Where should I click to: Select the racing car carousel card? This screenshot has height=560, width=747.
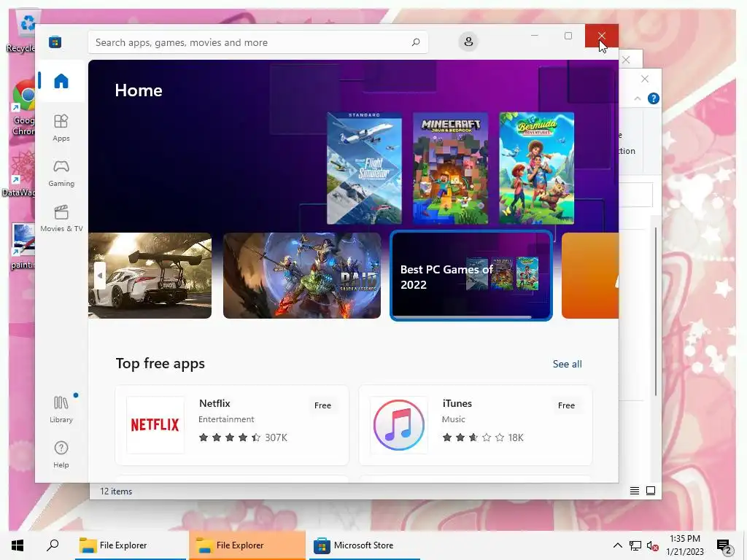150,275
